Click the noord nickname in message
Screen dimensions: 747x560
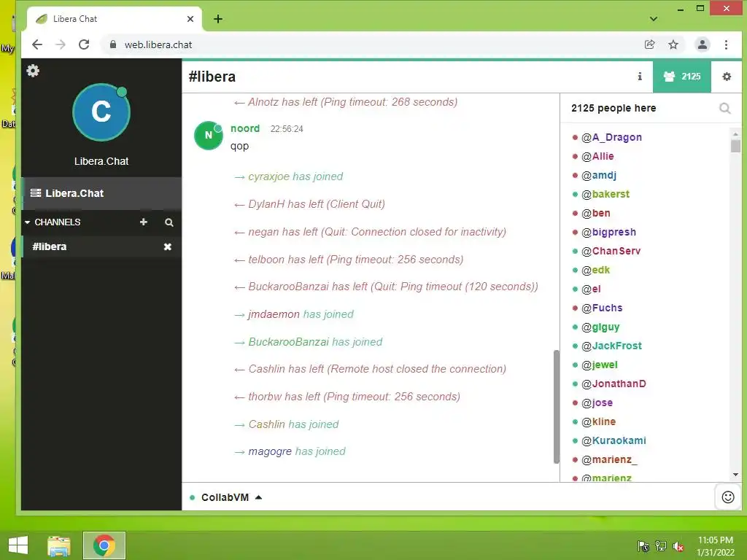click(245, 128)
